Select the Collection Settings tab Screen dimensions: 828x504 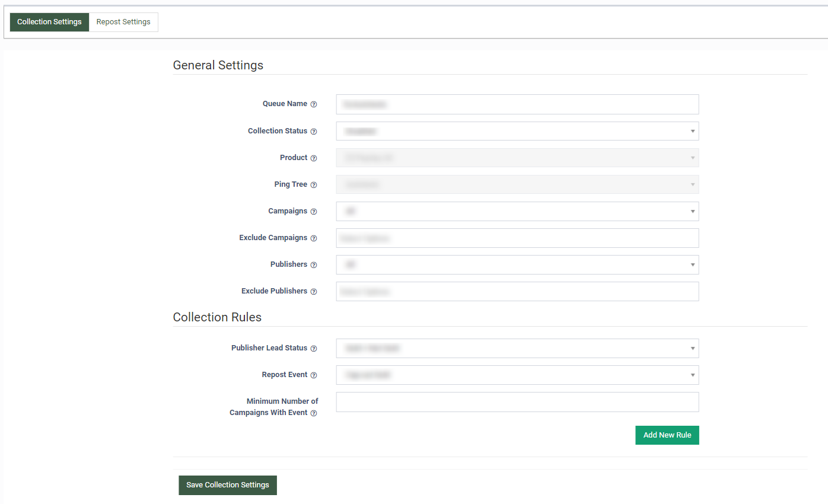coord(49,22)
